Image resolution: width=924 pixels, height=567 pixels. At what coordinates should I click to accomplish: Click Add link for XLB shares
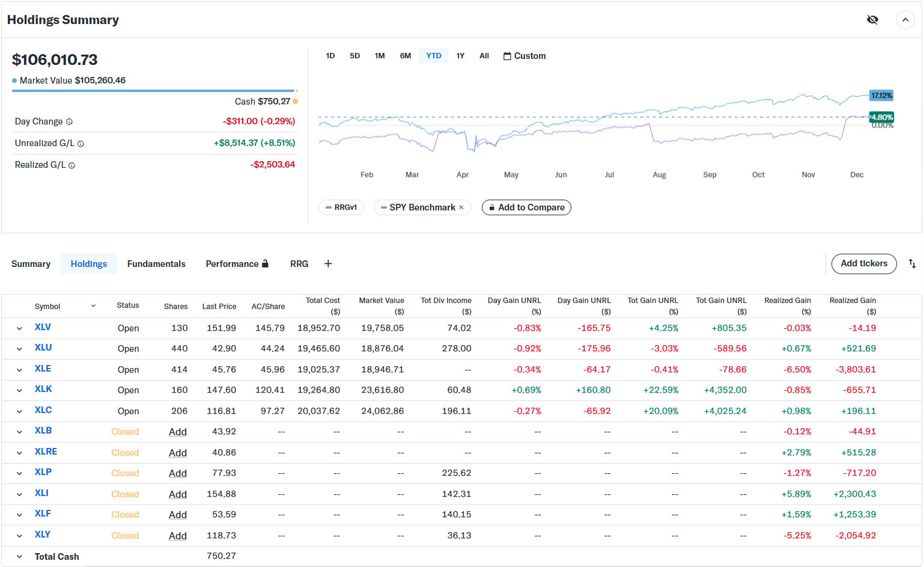(x=178, y=432)
